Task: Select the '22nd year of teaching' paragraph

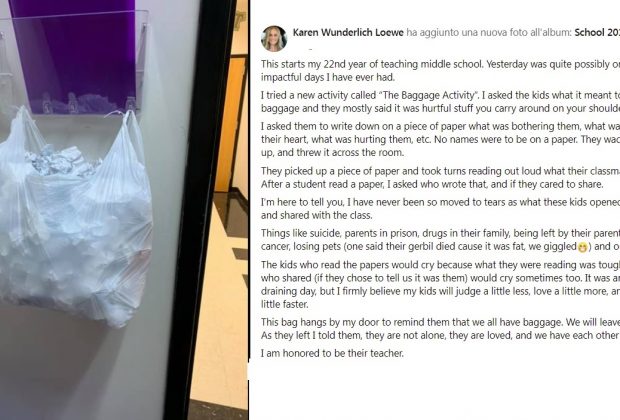Action: click(440, 70)
